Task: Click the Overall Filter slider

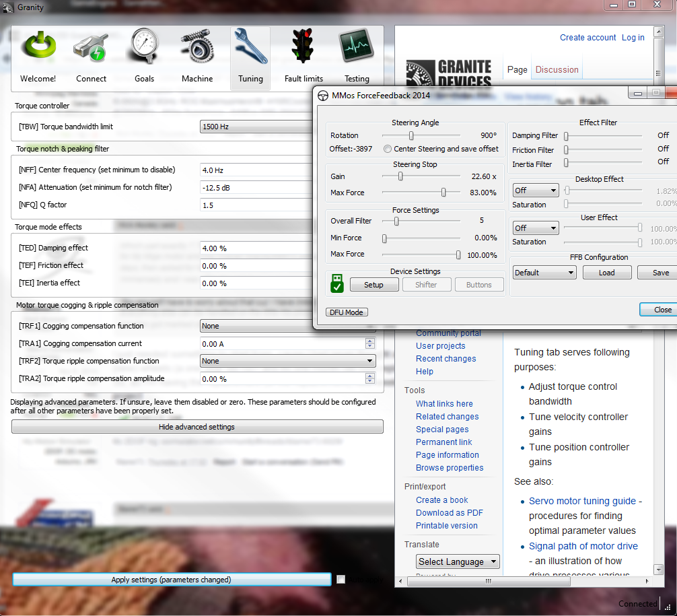Action: 396,221
